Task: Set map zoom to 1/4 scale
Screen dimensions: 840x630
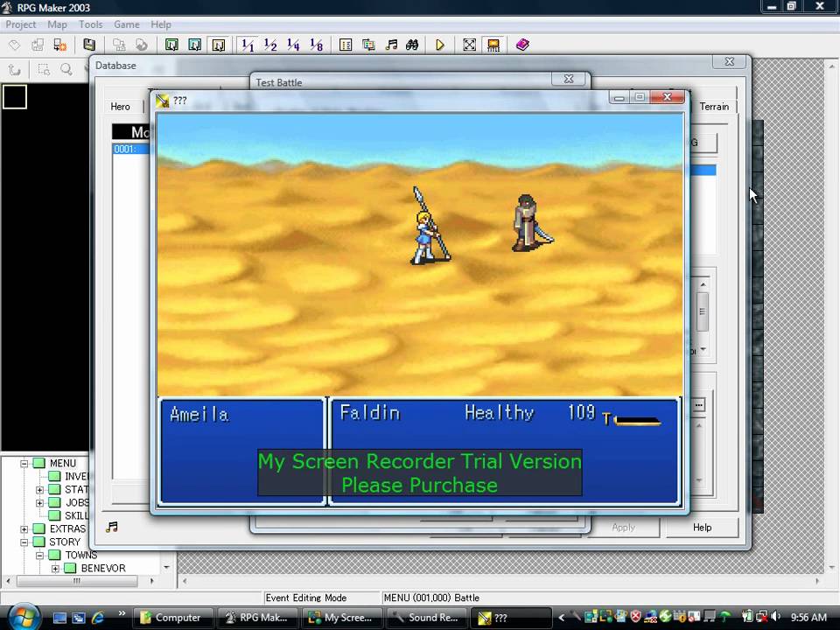Action: pos(294,45)
